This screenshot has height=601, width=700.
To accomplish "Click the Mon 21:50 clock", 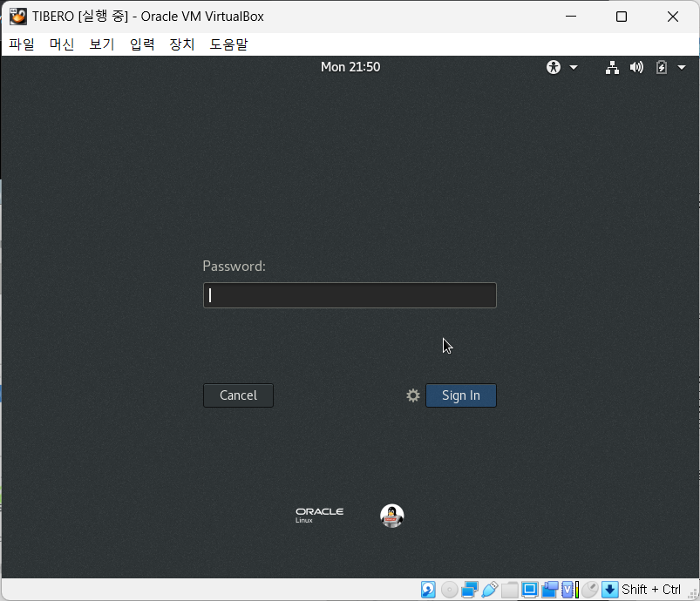I will (x=350, y=67).
